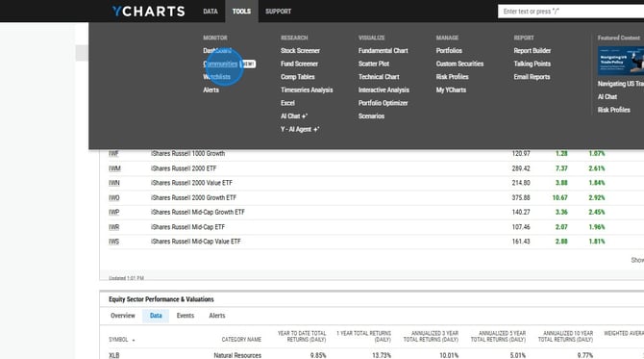Open Stock Screener
This screenshot has height=359, width=644.
click(x=300, y=51)
